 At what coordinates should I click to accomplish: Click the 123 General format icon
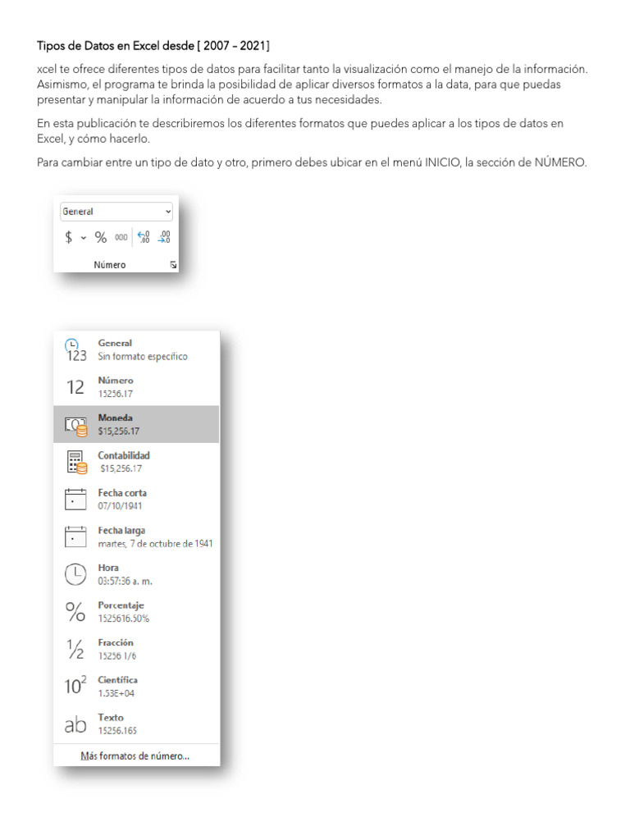[75, 350]
